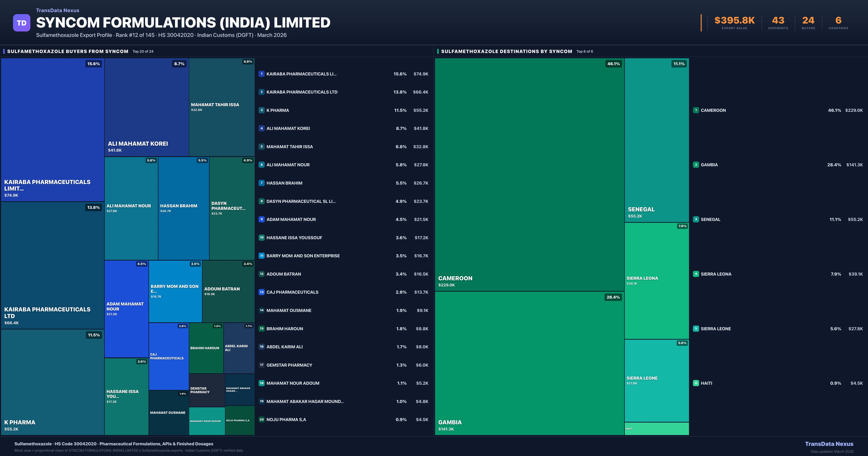The height and width of the screenshot is (456, 868).
Task: Click rank badge 13 beside CAJ Pharmaceuticals
Action: [261, 292]
